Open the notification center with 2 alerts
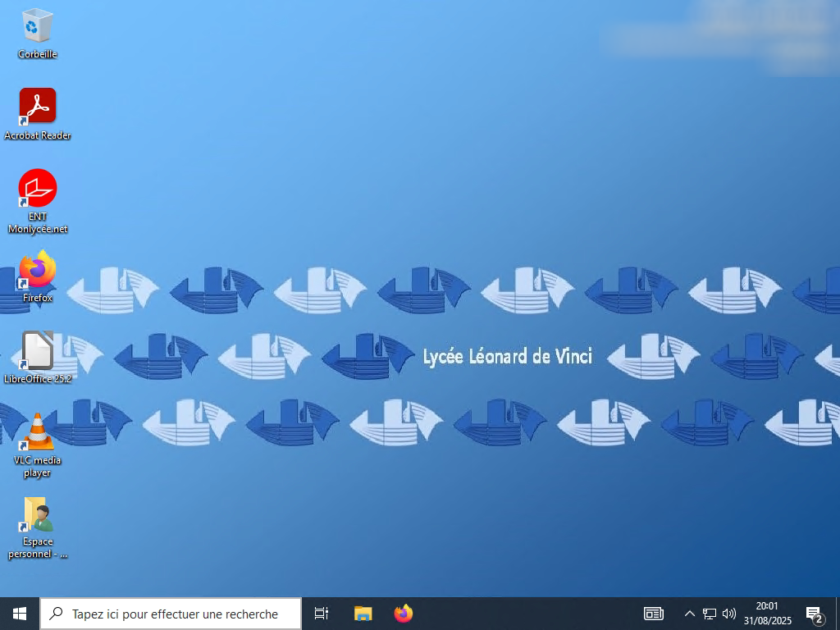This screenshot has height=630, width=840. [814, 614]
